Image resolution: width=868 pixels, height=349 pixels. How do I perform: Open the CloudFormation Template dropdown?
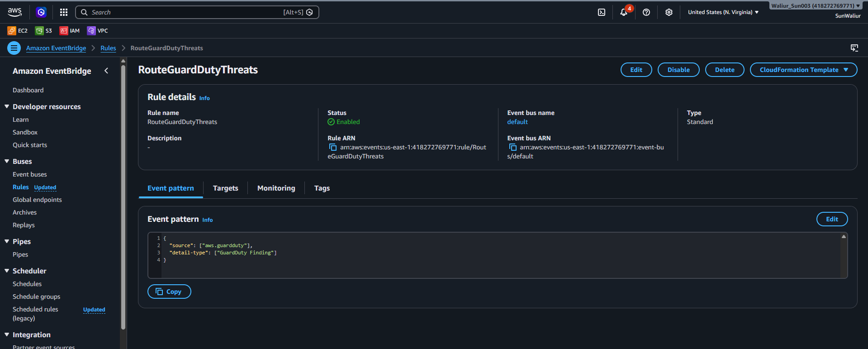(x=803, y=70)
